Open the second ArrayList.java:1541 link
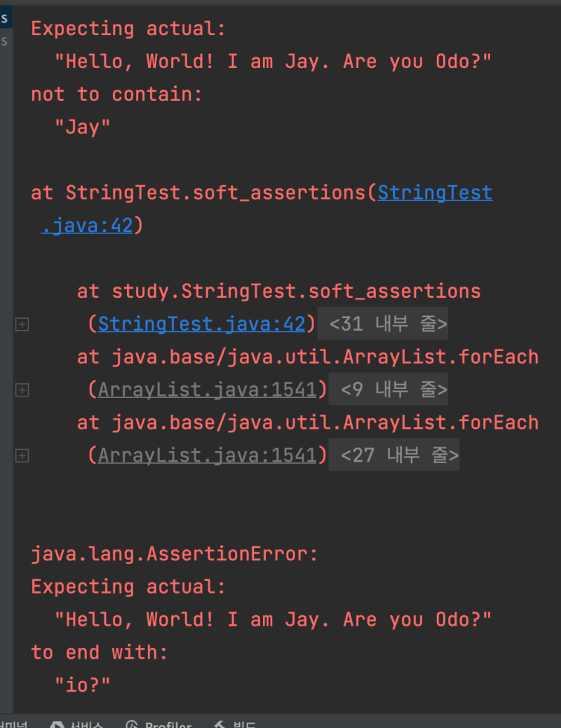Screen dimensions: 561x728 (x=207, y=455)
